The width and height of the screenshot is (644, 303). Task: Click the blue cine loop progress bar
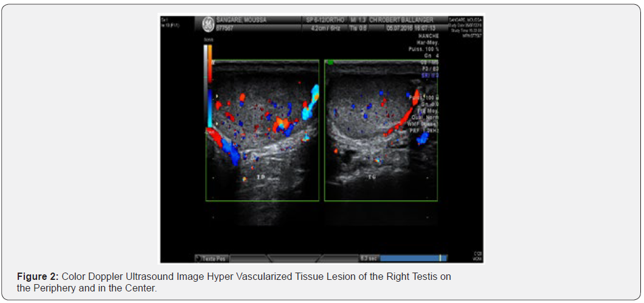410,259
